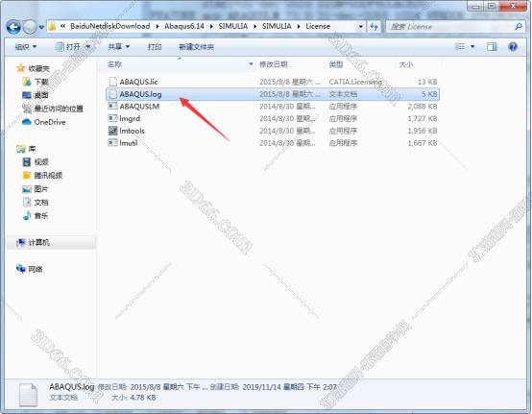Viewport: 532px width, 414px height.
Task: Open 最近访问的位置 in favorites
Action: 59,109
